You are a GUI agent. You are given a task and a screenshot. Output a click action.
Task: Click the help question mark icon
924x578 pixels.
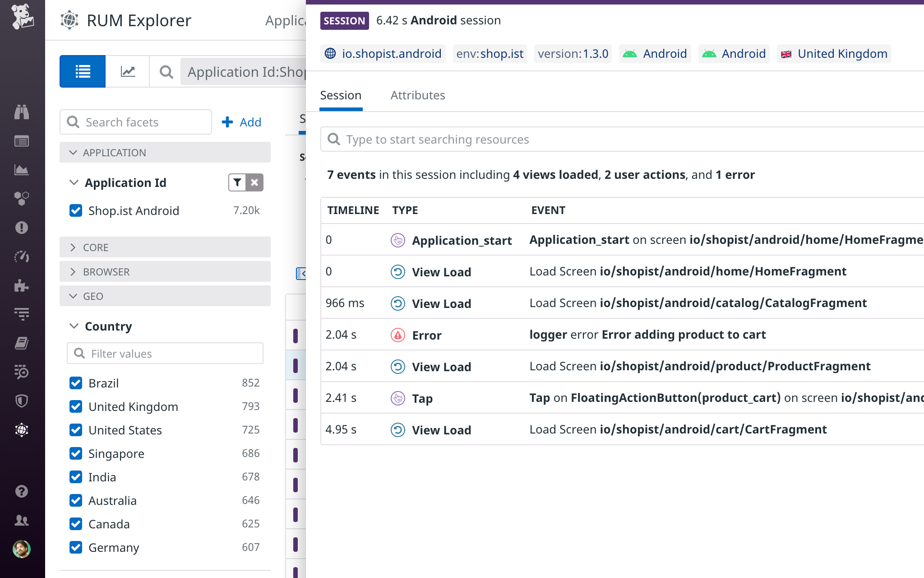tap(22, 491)
